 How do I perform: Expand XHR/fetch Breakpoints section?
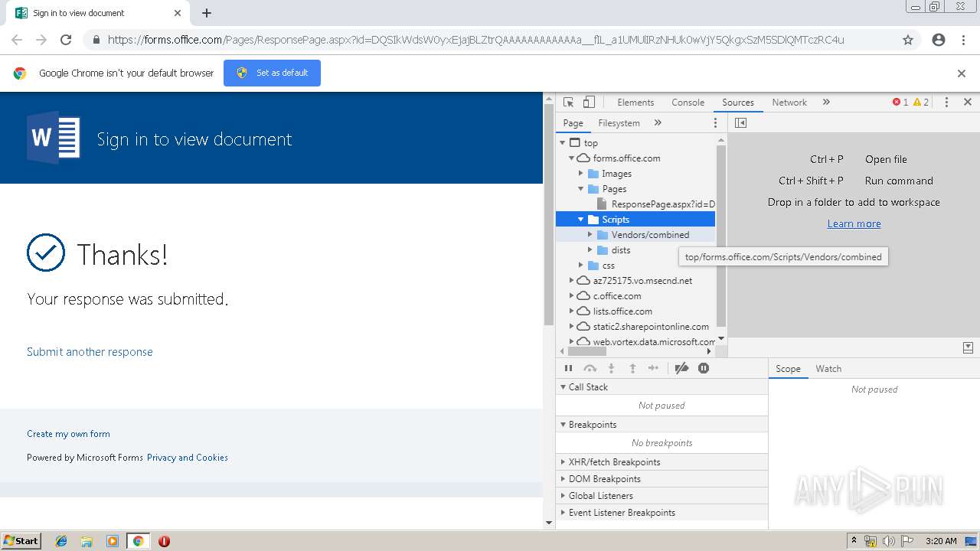point(661,462)
